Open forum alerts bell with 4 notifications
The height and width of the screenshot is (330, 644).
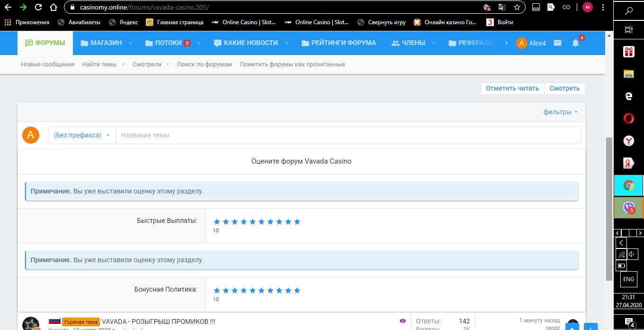click(x=576, y=43)
